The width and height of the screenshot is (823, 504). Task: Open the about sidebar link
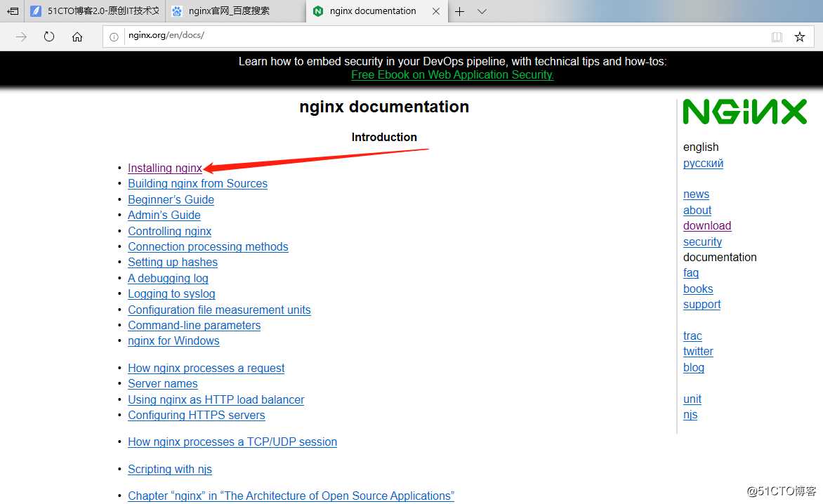pyautogui.click(x=697, y=211)
